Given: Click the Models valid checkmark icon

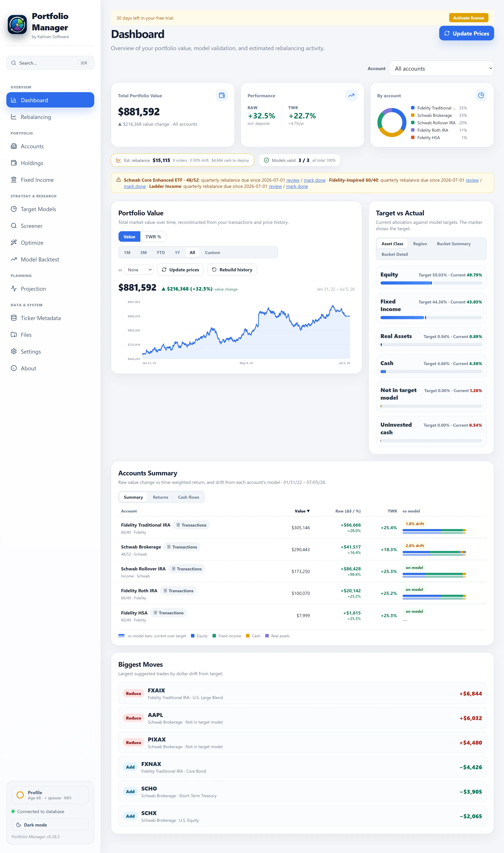Looking at the screenshot, I should tap(267, 160).
